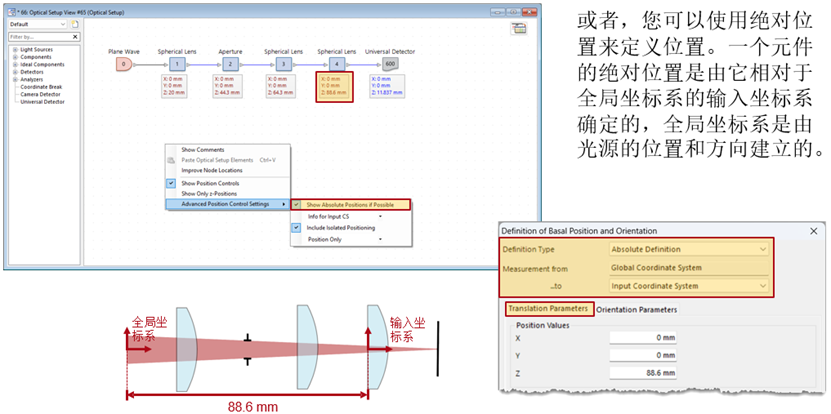Click the Y position value field
Image resolution: width=831 pixels, height=414 pixels.
click(643, 355)
